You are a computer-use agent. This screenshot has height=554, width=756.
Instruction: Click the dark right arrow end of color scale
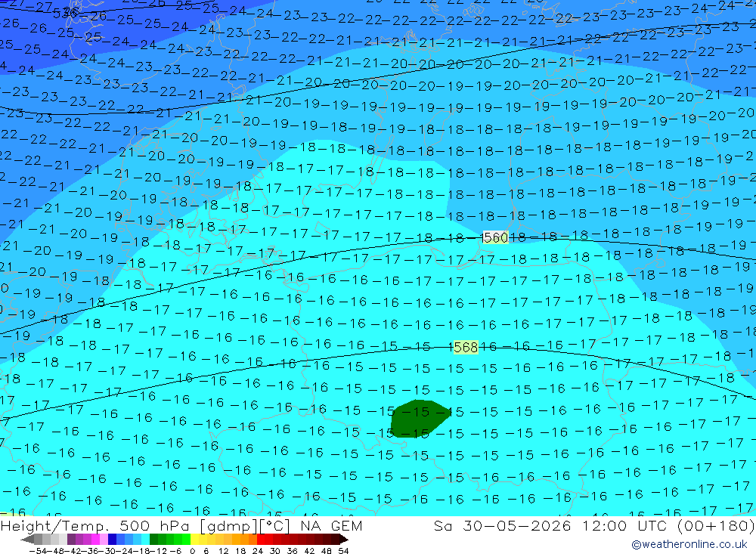click(344, 539)
